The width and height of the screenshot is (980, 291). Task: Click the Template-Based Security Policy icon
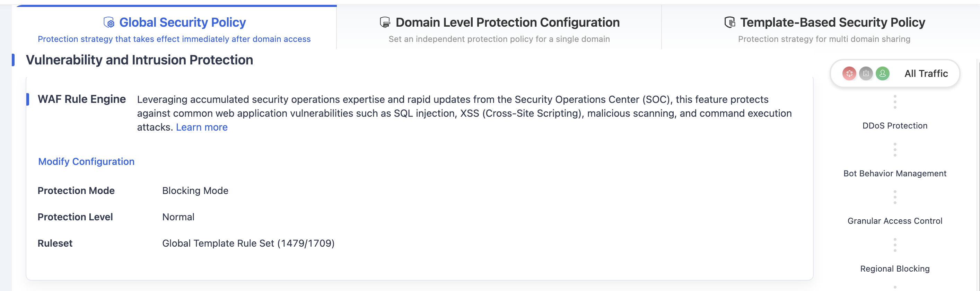point(729,23)
